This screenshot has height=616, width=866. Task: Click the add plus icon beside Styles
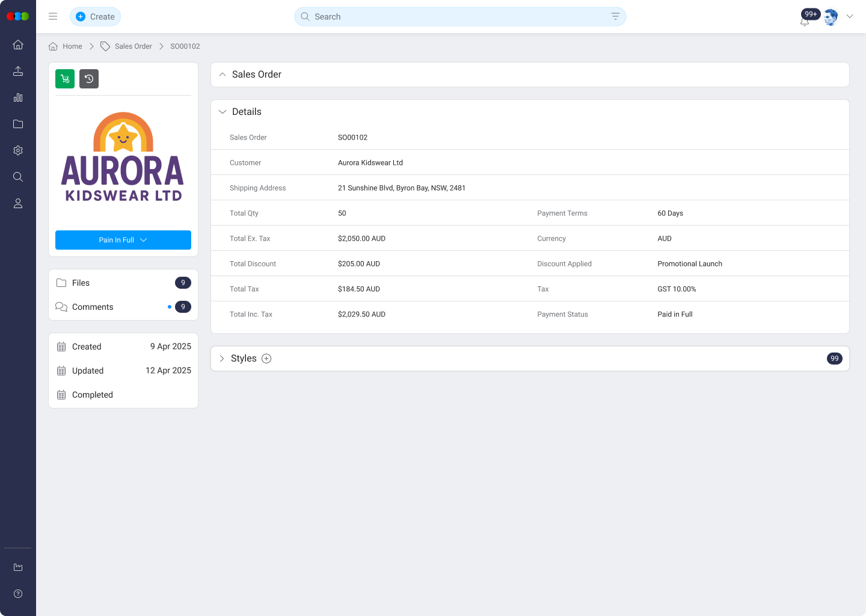(266, 359)
